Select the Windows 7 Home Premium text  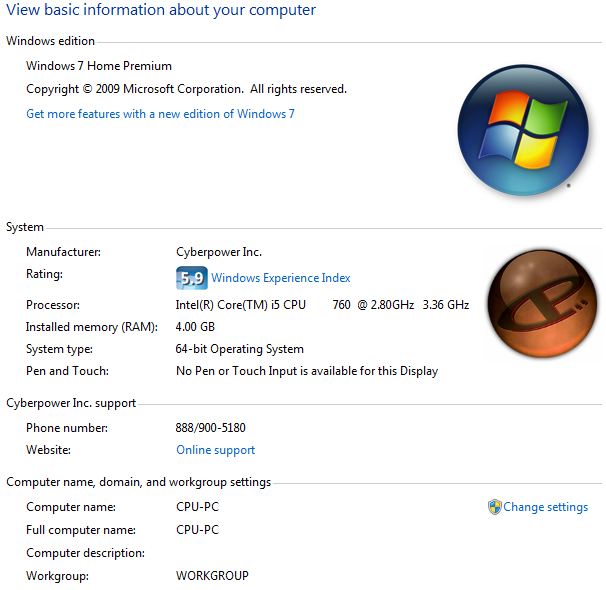(99, 66)
